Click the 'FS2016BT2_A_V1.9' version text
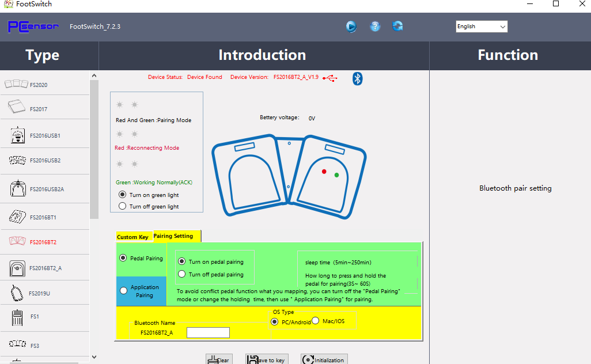Image resolution: width=591 pixels, height=364 pixels. [x=296, y=77]
